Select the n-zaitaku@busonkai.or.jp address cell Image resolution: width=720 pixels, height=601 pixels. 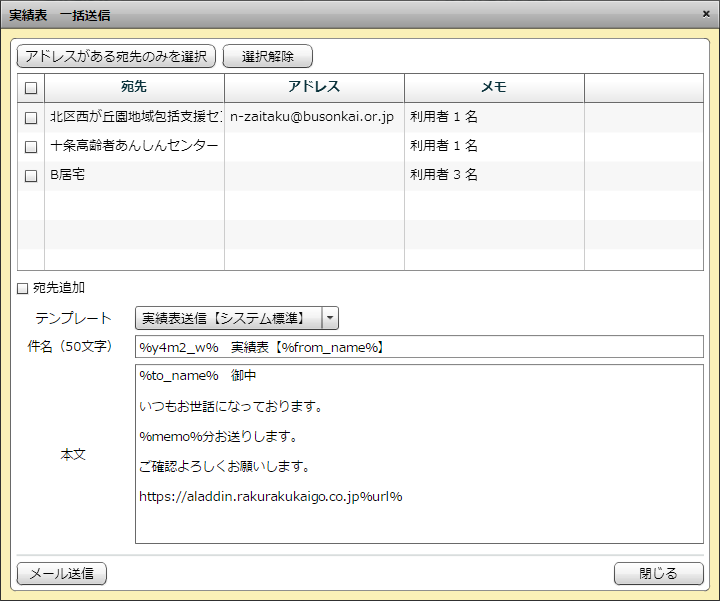[312, 117]
